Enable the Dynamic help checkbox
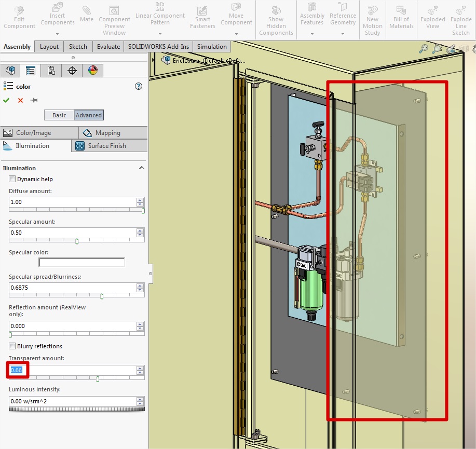 tap(12, 179)
